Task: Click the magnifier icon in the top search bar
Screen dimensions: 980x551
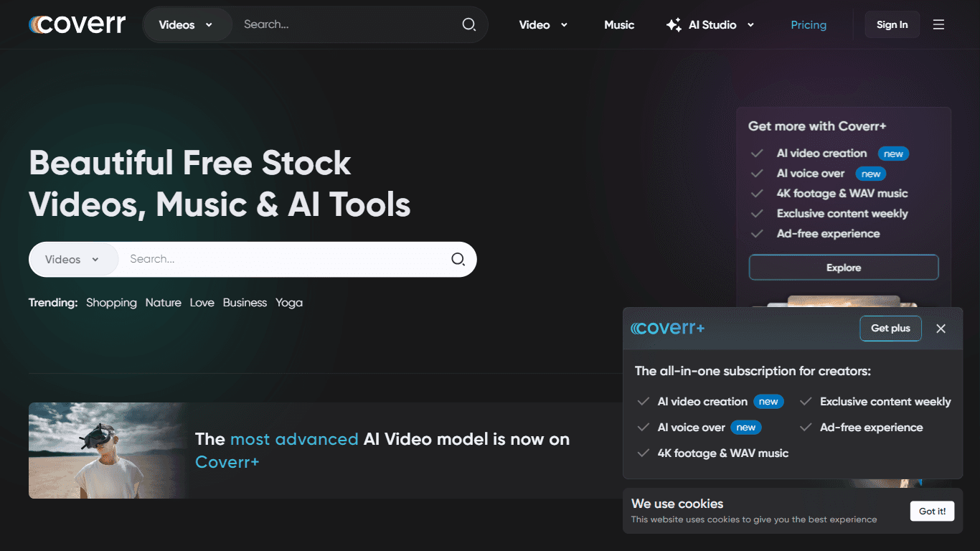Action: point(469,24)
